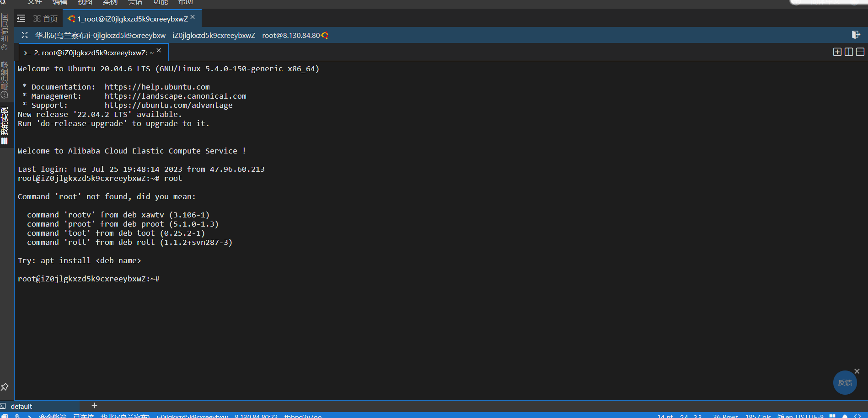The image size is (868, 418).
Task: Click the exit session icon on the right
Action: click(856, 35)
